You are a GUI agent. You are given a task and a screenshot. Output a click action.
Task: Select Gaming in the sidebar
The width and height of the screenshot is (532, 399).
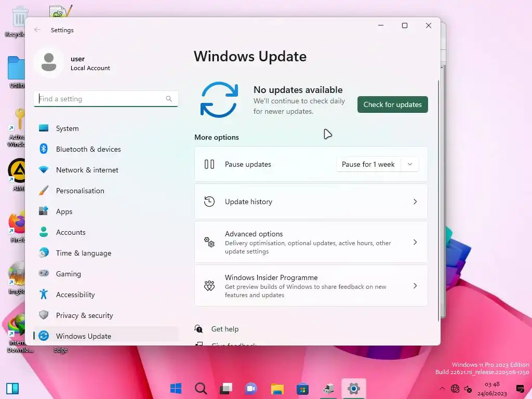106,273
